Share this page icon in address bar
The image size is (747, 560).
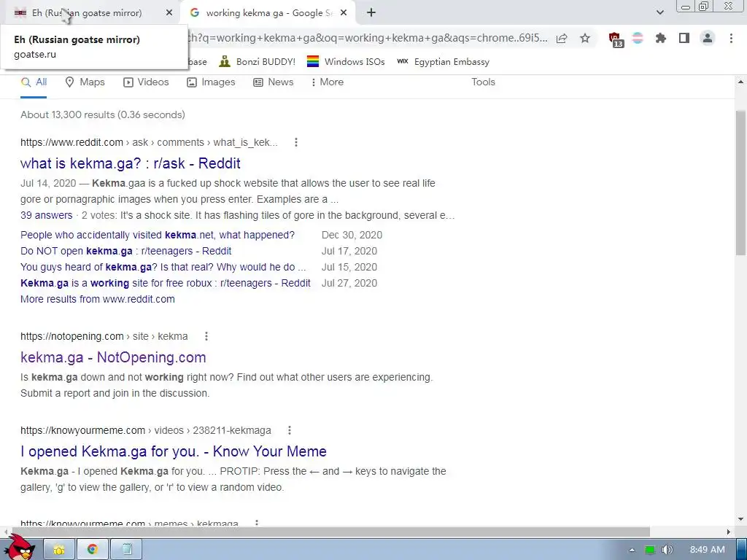(x=562, y=39)
